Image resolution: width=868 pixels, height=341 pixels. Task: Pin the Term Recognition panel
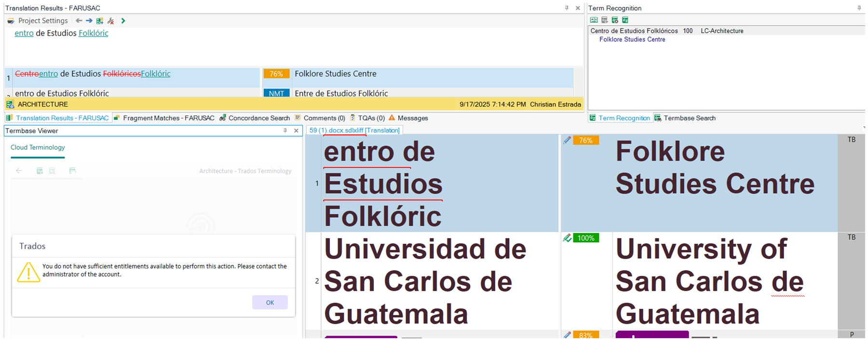pyautogui.click(x=859, y=8)
